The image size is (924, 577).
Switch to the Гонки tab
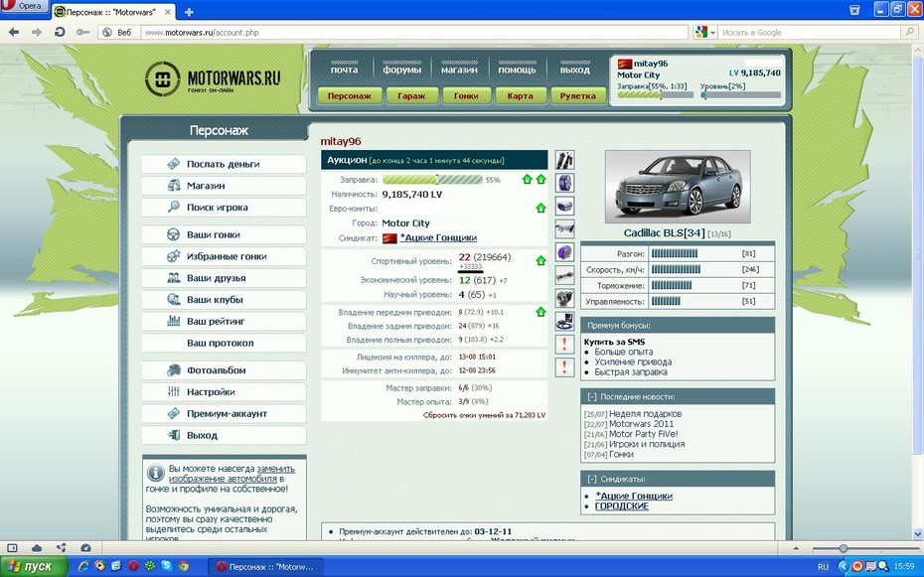pyautogui.click(x=466, y=95)
